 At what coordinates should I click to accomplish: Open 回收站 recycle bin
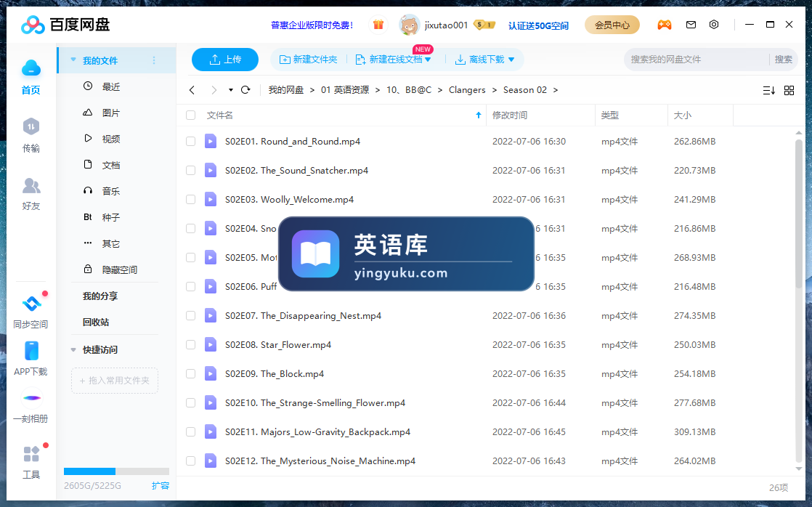click(96, 322)
